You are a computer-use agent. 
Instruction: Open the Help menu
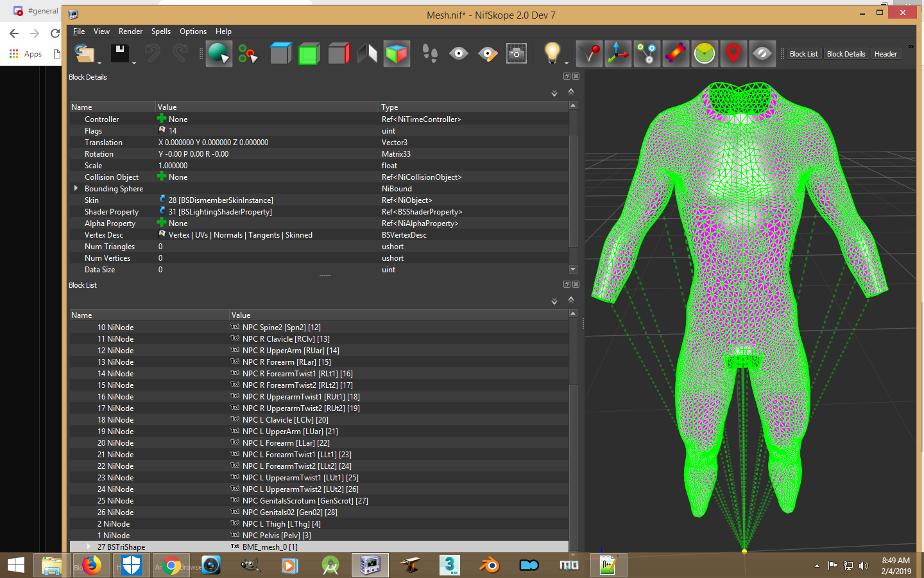pyautogui.click(x=223, y=31)
